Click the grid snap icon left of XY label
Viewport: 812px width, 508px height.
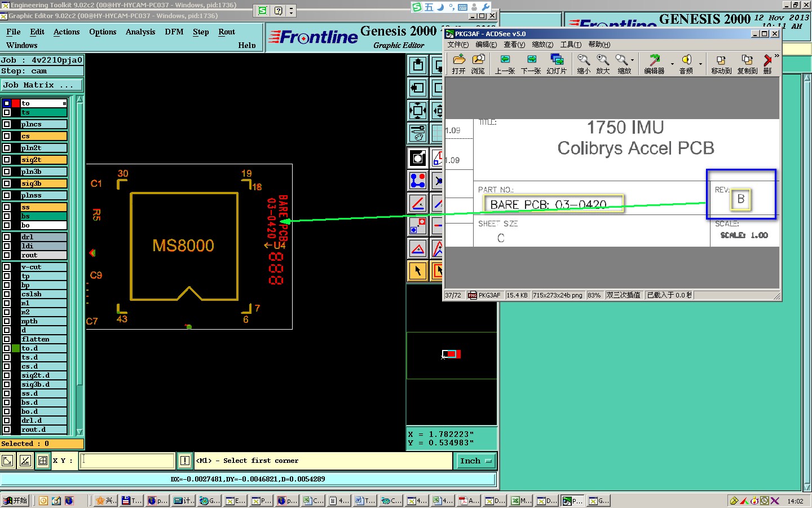tap(43, 461)
